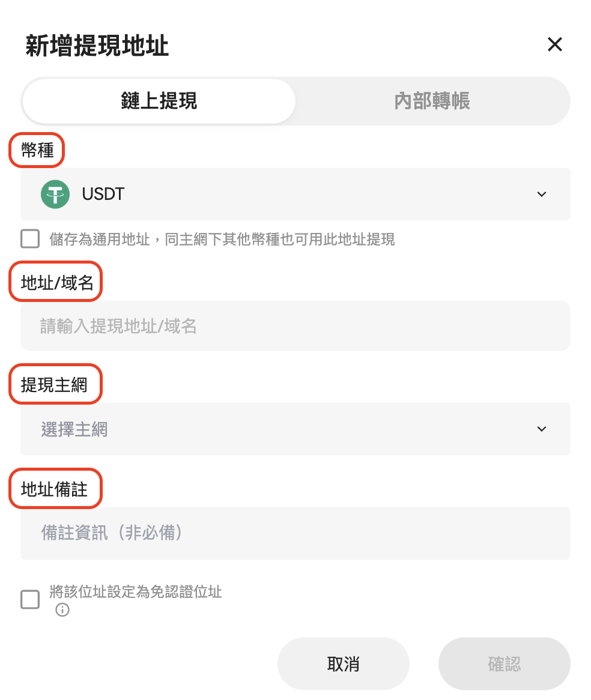Click the 將該位址設定為免認證位址 label text
Viewport: 591px width, 700px height.
click(136, 592)
